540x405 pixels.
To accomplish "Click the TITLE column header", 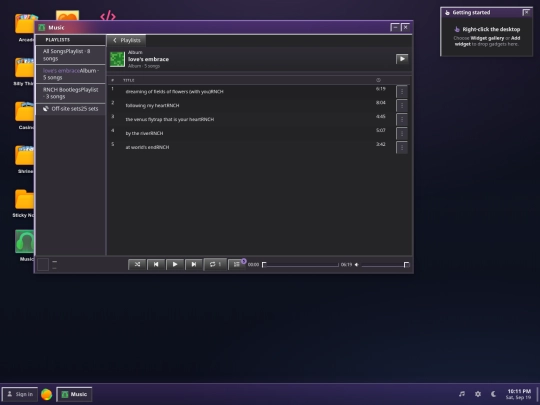I will click(129, 80).
